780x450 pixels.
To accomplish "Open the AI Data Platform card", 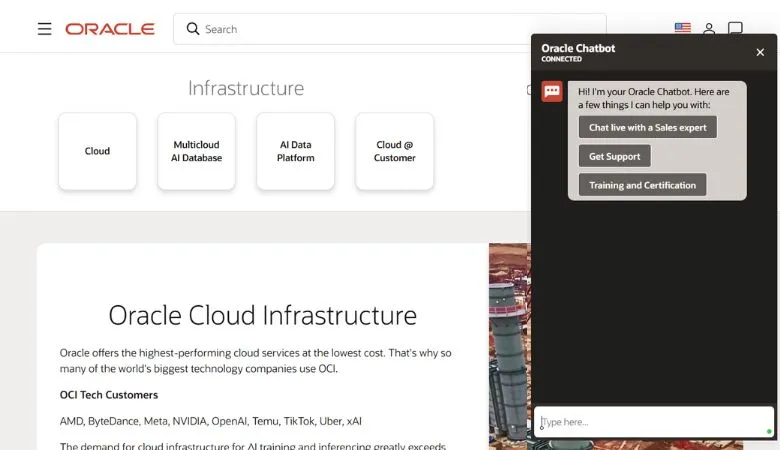I will 295,151.
